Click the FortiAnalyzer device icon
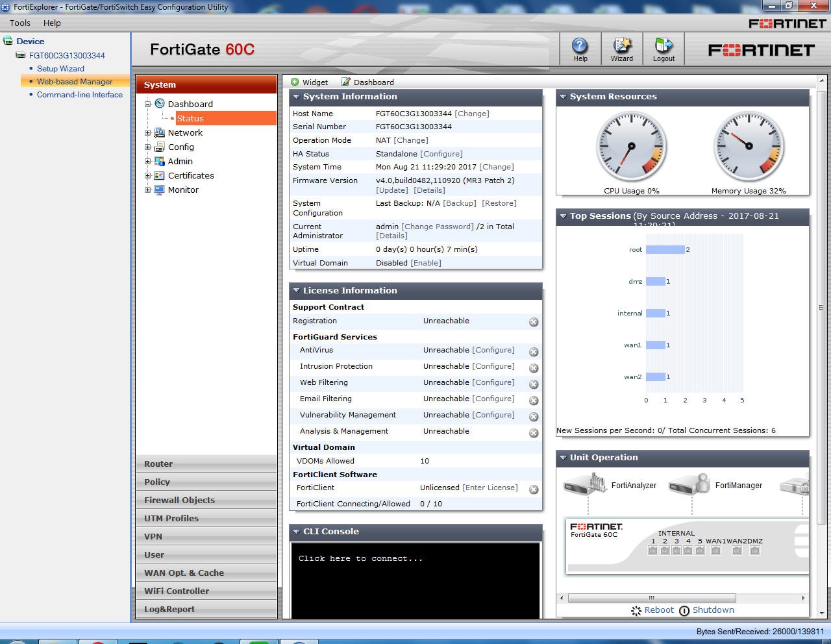The image size is (831, 644). 585,484
